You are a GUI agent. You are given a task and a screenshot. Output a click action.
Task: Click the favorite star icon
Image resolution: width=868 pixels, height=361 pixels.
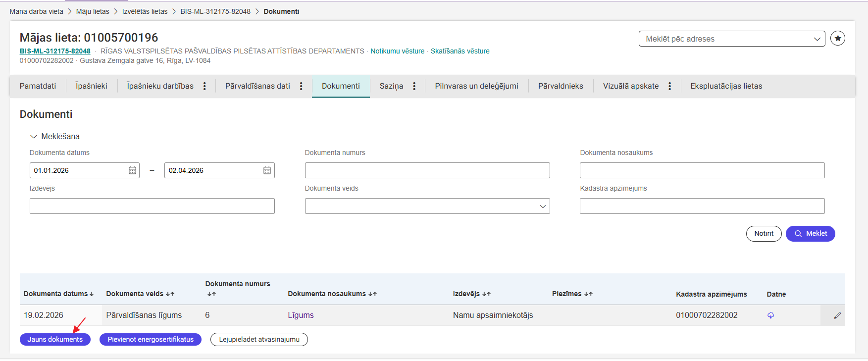point(837,38)
